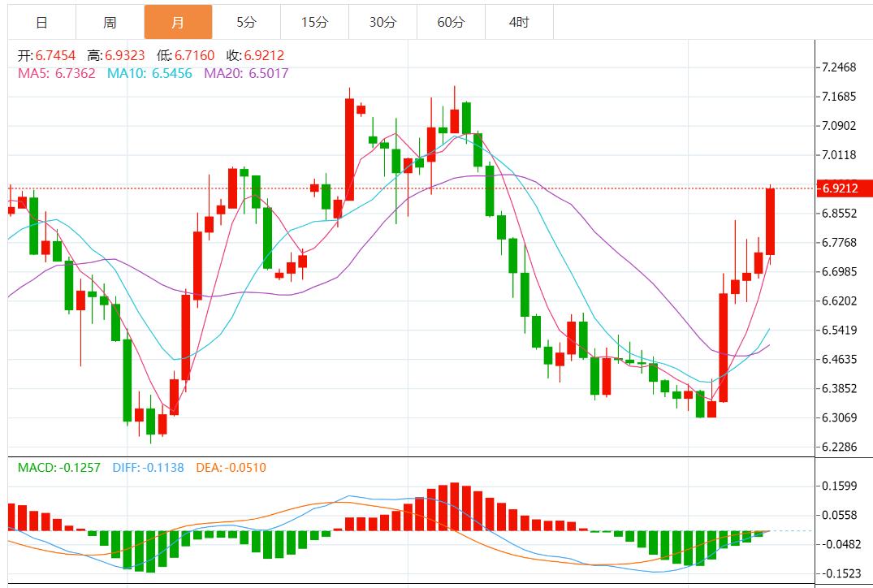
Task: Switch to the 15分 timeframe
Action: click(314, 22)
